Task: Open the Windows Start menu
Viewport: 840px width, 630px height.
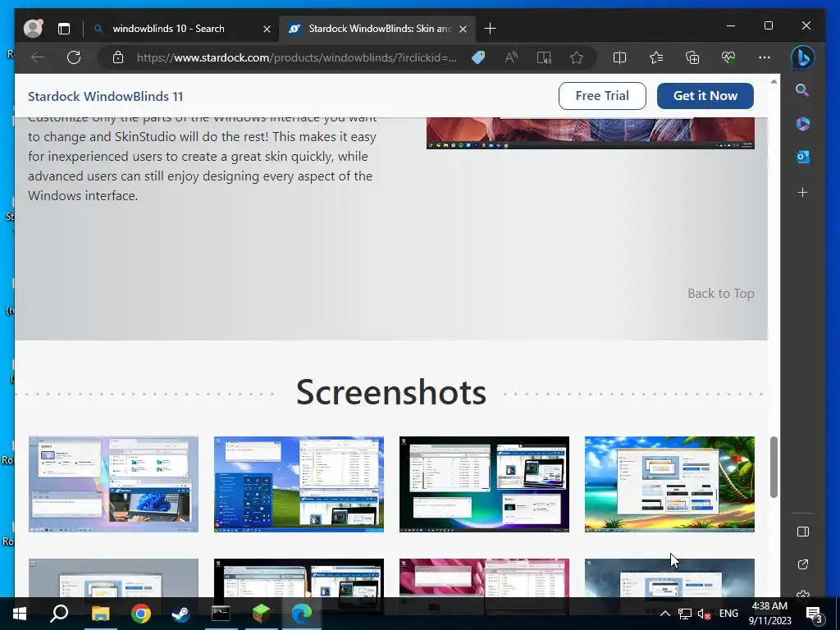Action: [x=20, y=614]
